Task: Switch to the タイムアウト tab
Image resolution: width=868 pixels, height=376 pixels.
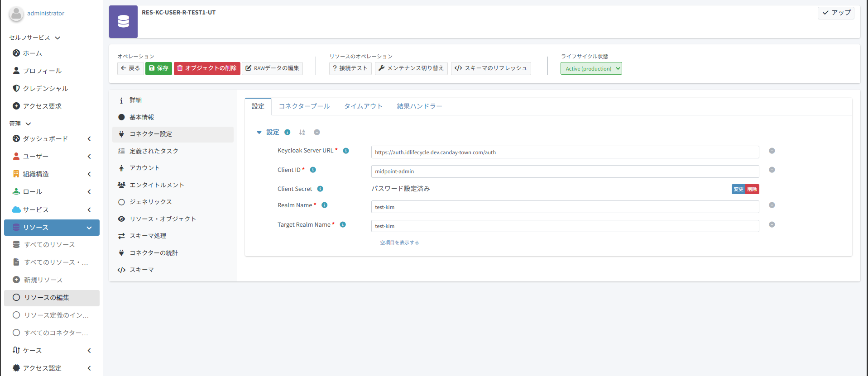Action: pos(363,106)
